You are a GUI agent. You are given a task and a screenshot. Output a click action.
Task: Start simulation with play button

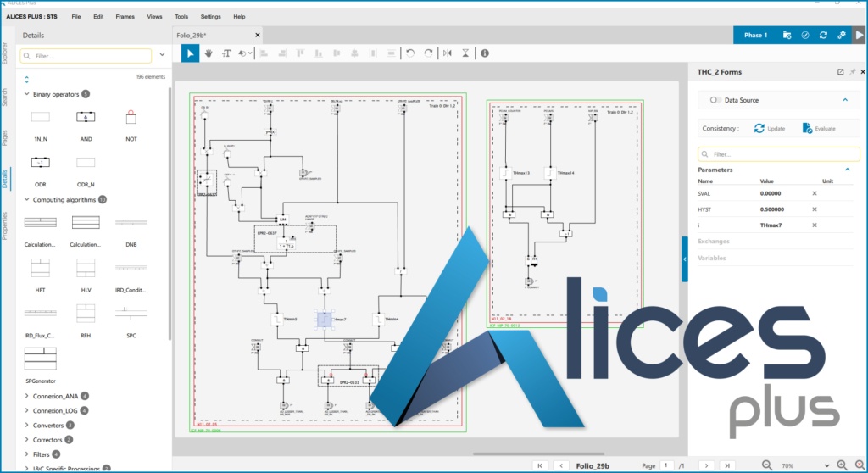(860, 35)
